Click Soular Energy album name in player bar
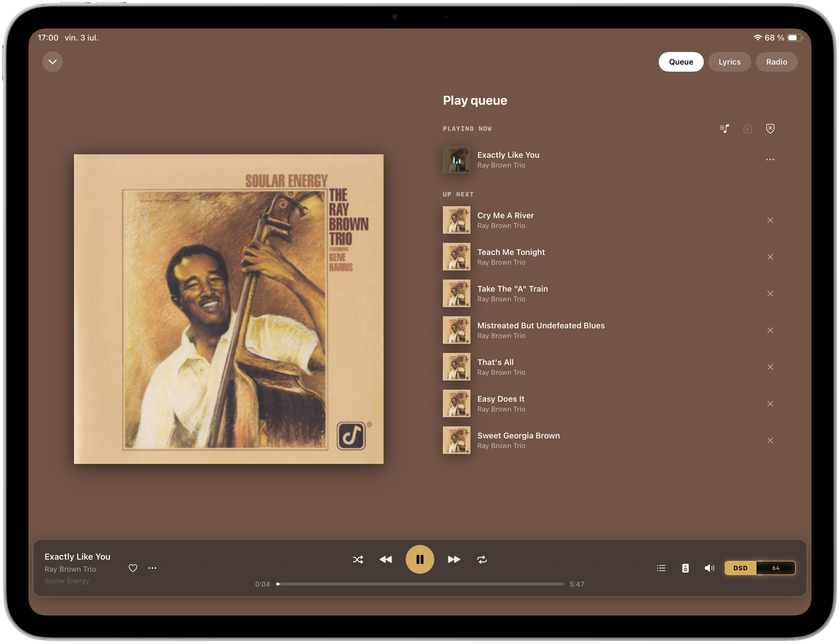840x644 pixels. [67, 581]
